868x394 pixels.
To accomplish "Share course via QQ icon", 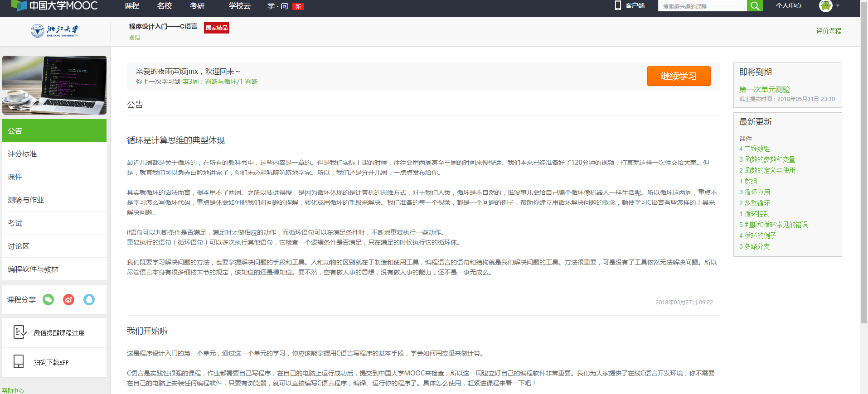I will point(89,299).
